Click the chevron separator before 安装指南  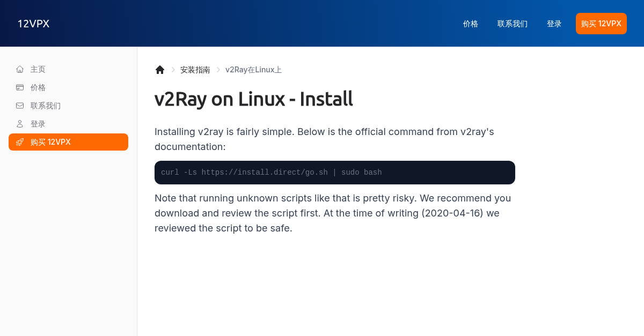[173, 70]
